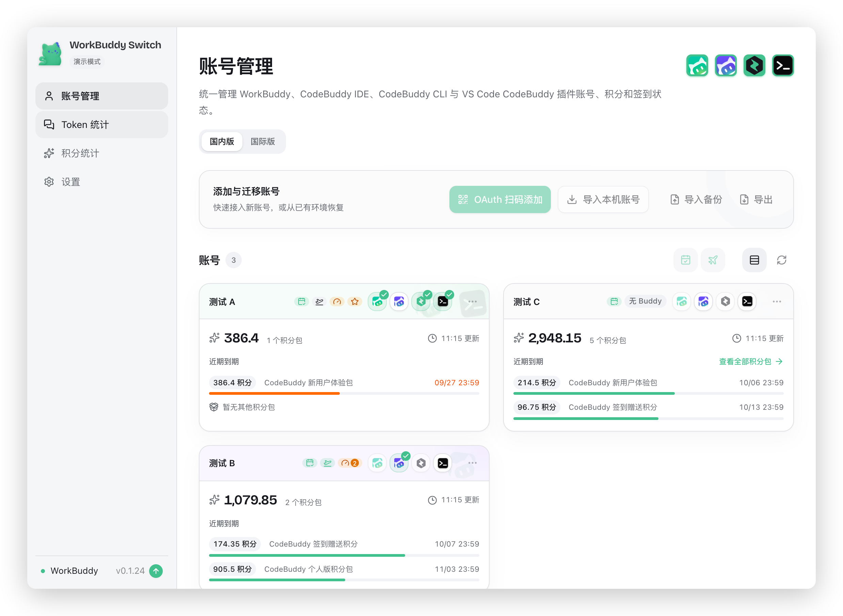Click the purple CodeBuddy IDE icon in header
843x616 pixels.
click(726, 66)
